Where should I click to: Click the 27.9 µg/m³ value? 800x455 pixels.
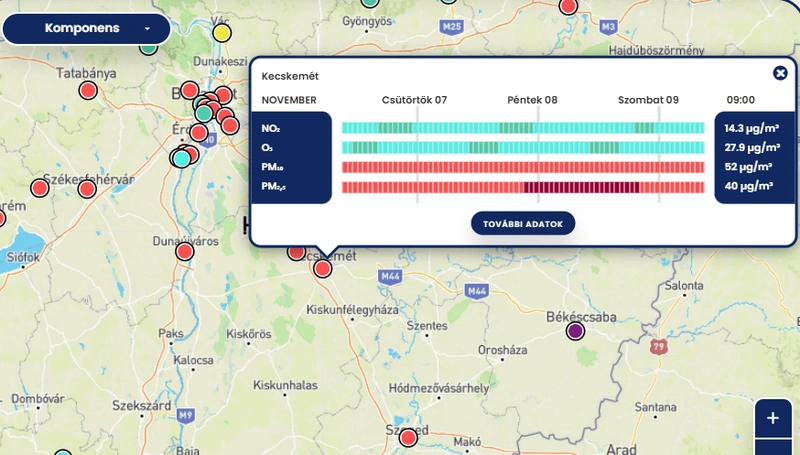pos(752,148)
